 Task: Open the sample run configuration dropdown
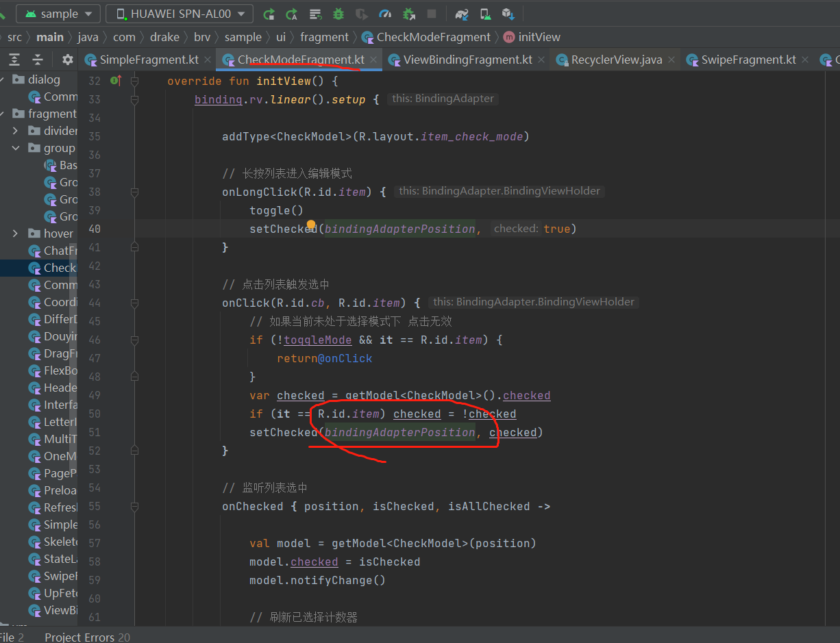58,14
